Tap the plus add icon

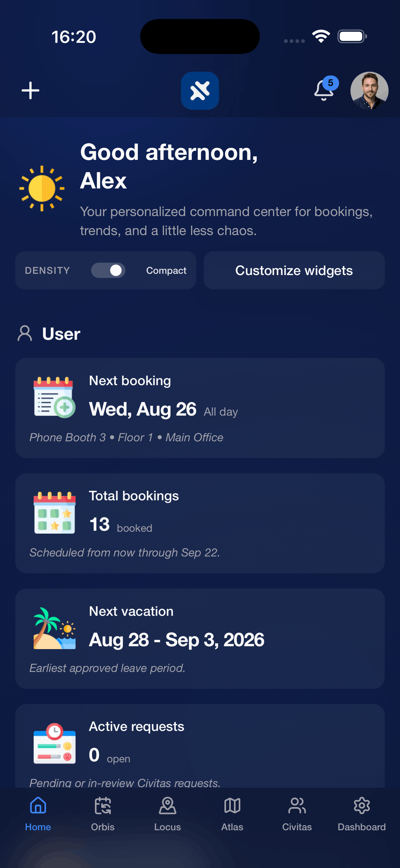[x=30, y=91]
